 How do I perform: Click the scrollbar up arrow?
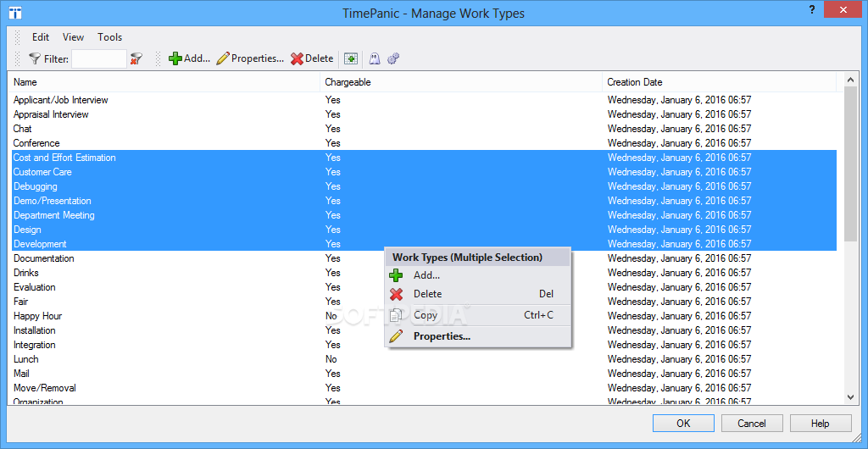coord(851,80)
